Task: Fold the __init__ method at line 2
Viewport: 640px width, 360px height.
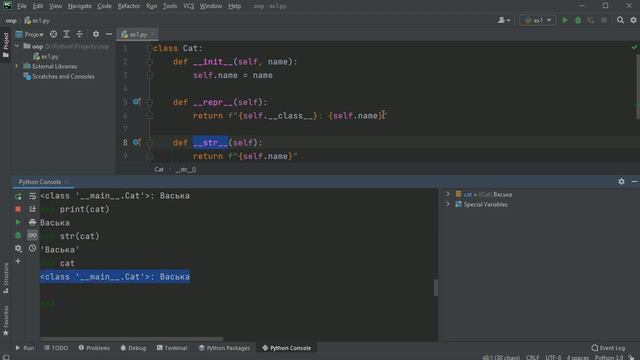Action: [150, 62]
